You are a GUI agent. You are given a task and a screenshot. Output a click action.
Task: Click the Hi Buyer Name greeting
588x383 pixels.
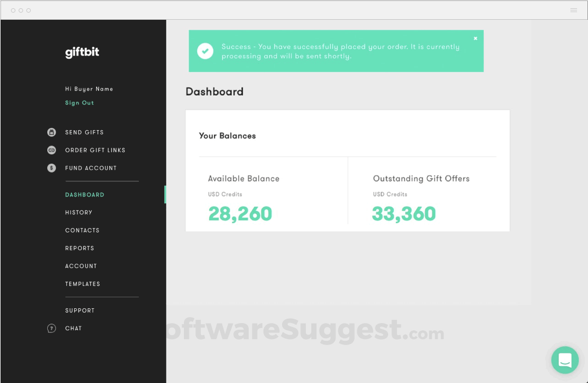click(x=89, y=88)
